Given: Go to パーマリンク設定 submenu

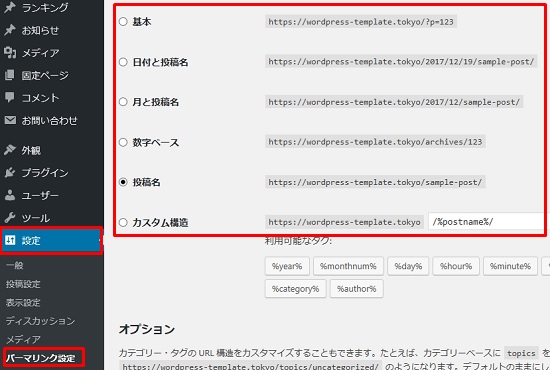Looking at the screenshot, I should click(x=41, y=358).
